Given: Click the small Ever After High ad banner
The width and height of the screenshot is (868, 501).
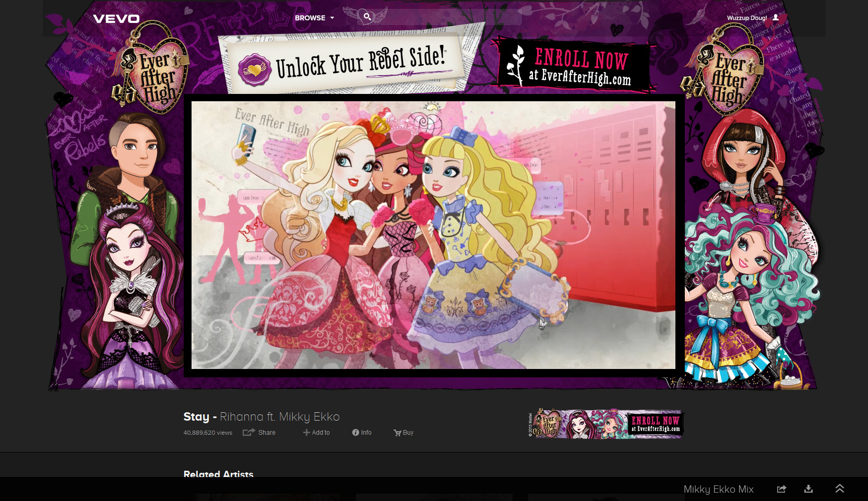Looking at the screenshot, I should coord(606,424).
